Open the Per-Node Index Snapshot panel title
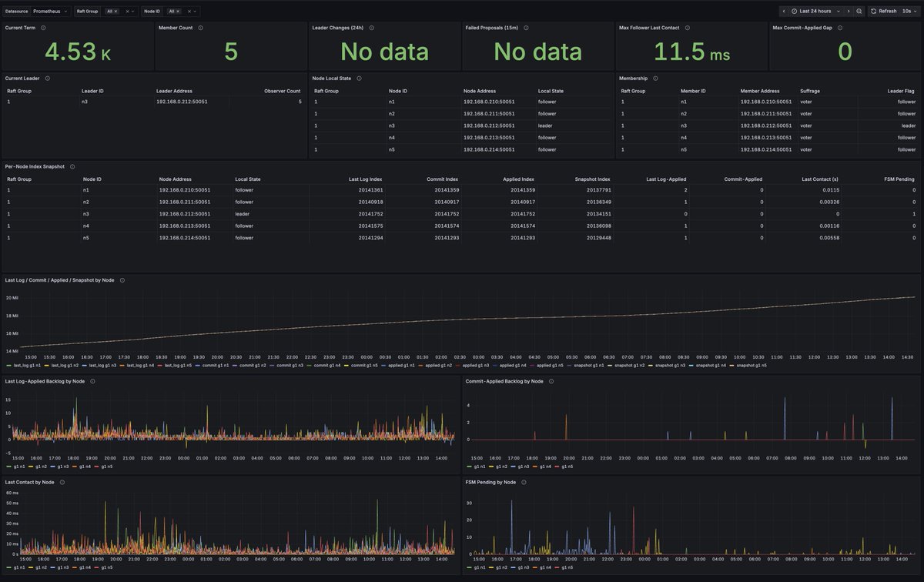 (x=35, y=166)
